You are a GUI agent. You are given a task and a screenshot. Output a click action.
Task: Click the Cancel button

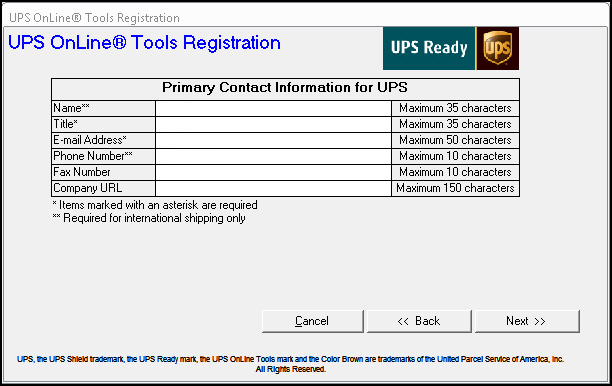(313, 321)
